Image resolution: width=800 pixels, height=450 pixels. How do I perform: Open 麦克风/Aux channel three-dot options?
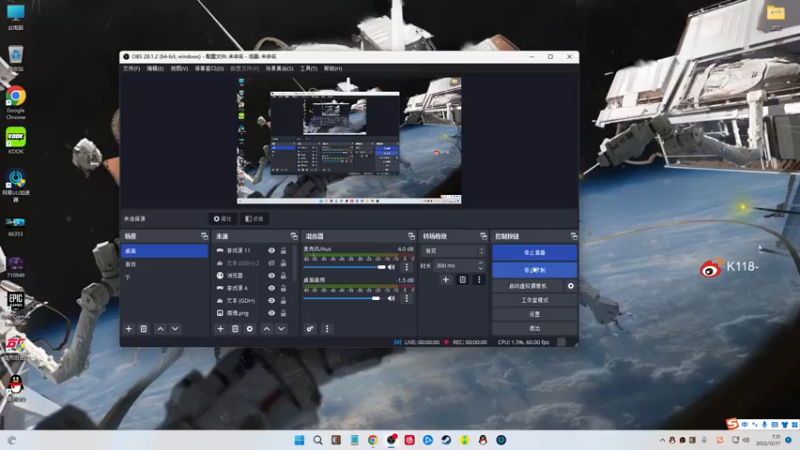[407, 267]
